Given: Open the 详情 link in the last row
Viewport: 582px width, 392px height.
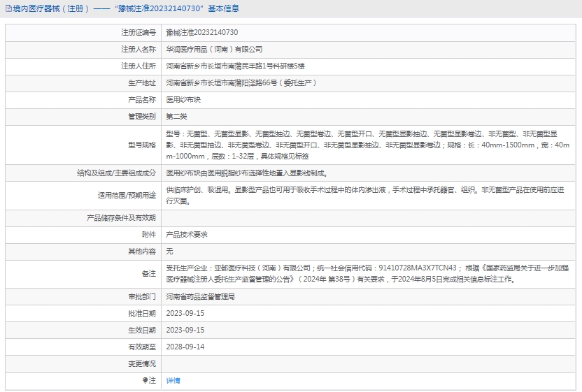Looking at the screenshot, I should coord(173,380).
